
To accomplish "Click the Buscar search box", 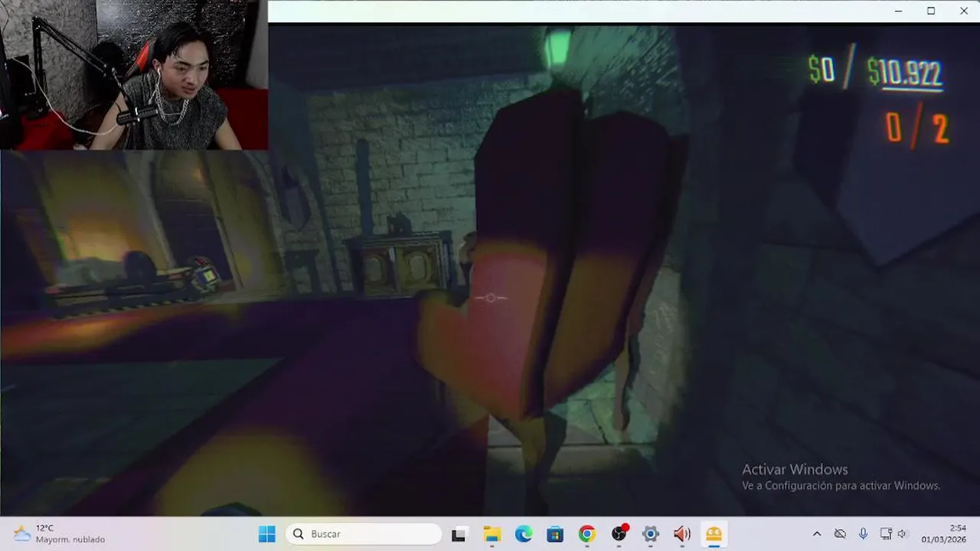I will 364,534.
